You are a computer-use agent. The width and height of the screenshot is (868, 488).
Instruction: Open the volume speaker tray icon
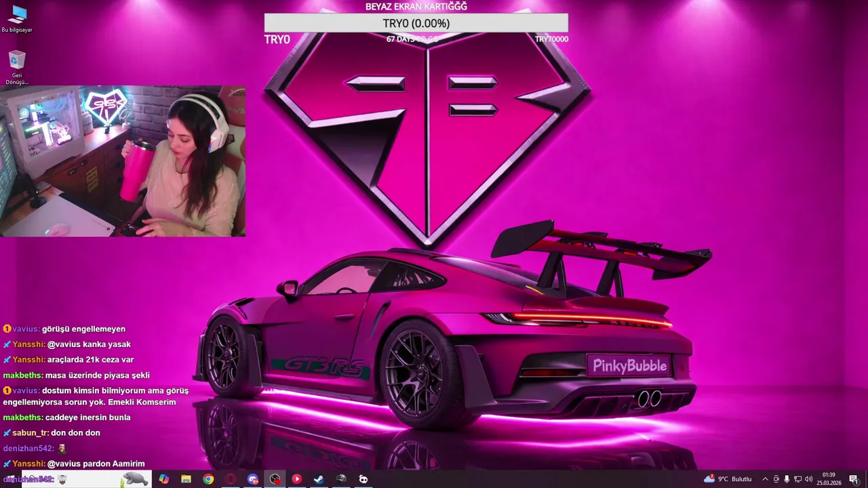pyautogui.click(x=808, y=479)
